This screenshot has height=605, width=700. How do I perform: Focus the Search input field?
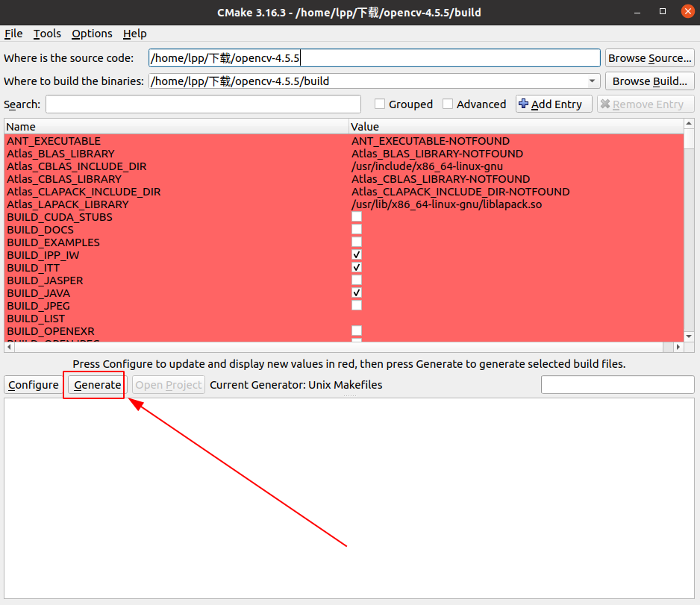coord(203,104)
